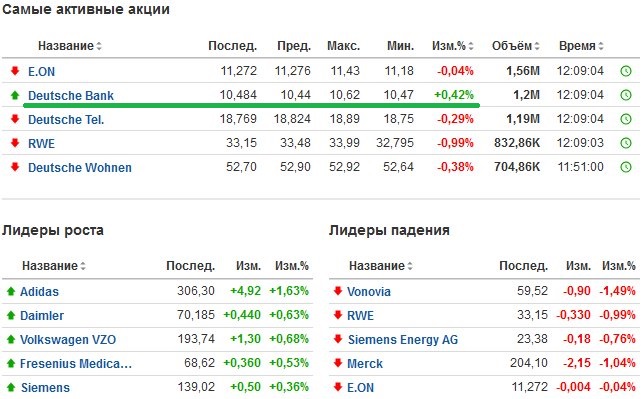Screen dimensions: 644x399
Task: Click the clock icon in the E.ON row
Action: click(626, 71)
